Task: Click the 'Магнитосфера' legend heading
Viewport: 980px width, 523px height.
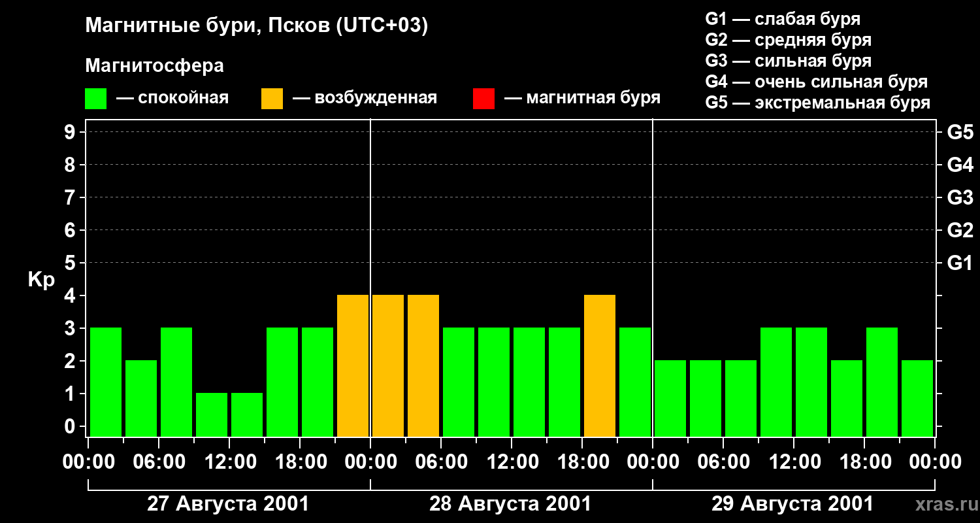Action: [x=155, y=66]
